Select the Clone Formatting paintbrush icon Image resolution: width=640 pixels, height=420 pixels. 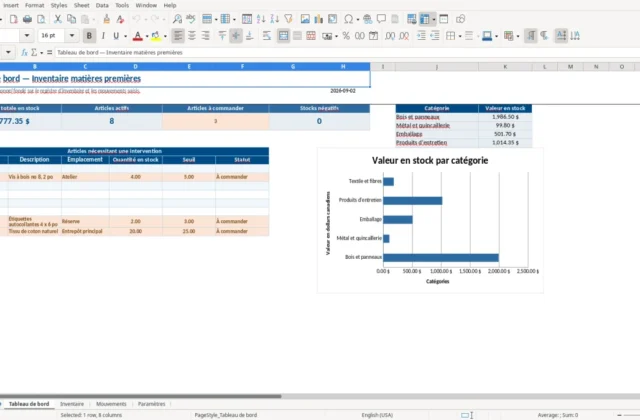click(107, 19)
